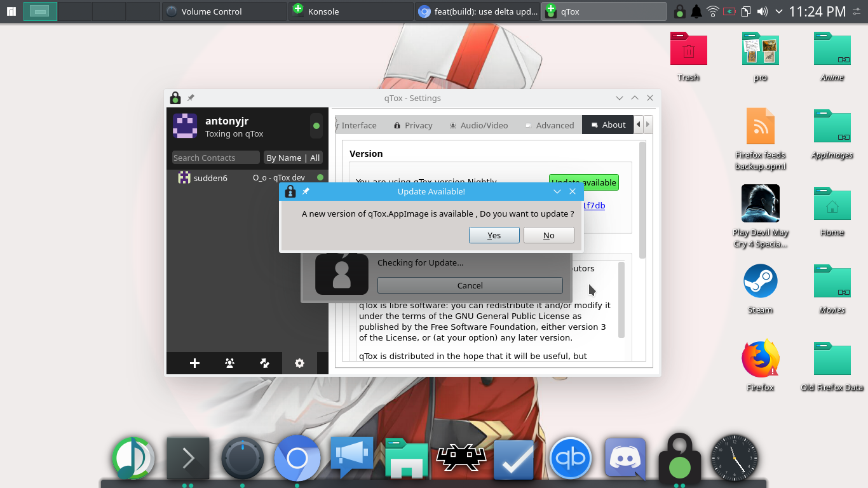
Task: Open the Old Firefox Data folder
Action: 832,367
